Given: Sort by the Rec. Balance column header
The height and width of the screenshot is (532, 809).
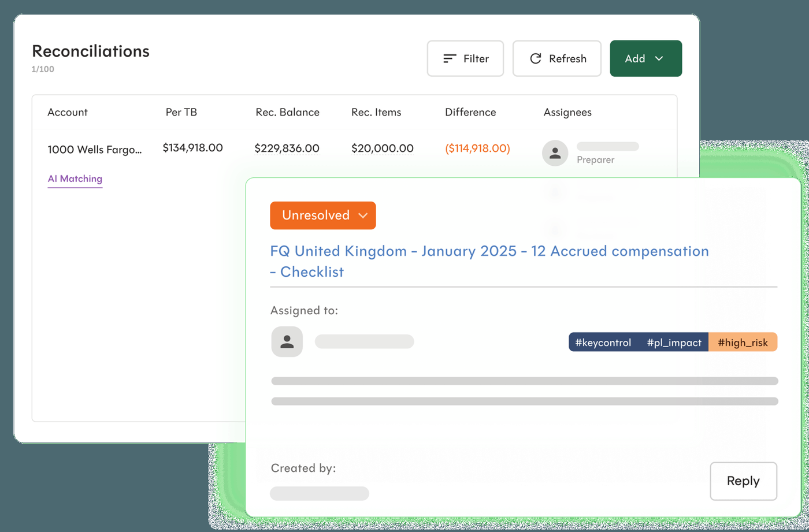Looking at the screenshot, I should click(x=288, y=112).
